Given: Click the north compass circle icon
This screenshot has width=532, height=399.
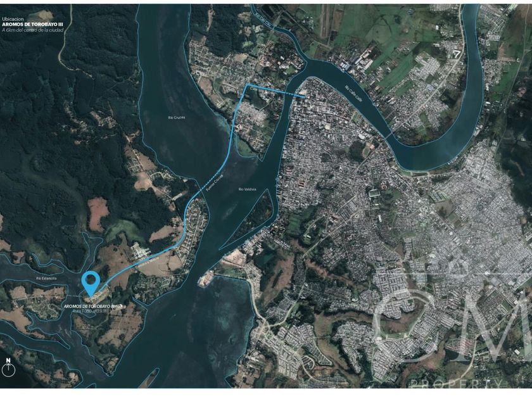Looking at the screenshot, I should (8, 370).
